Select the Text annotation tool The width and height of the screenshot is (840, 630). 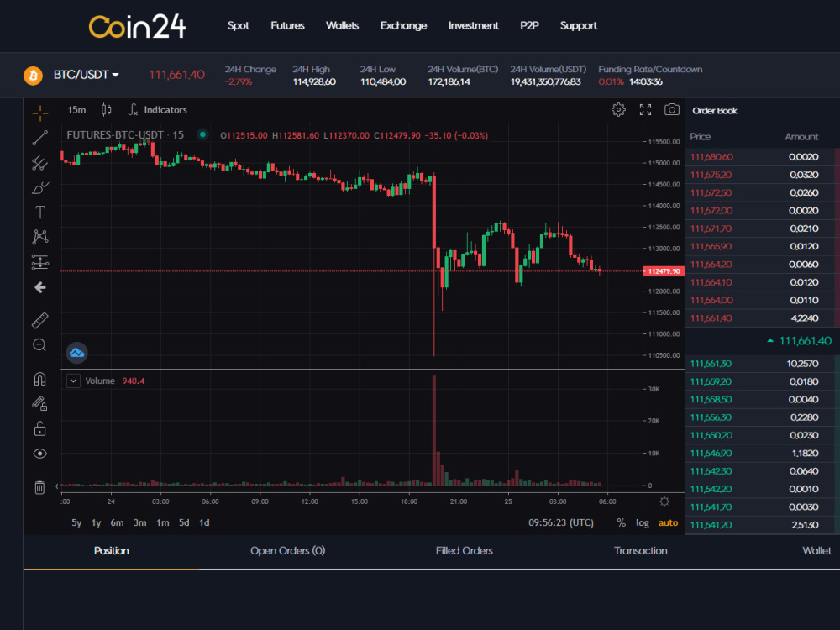pos(40,213)
